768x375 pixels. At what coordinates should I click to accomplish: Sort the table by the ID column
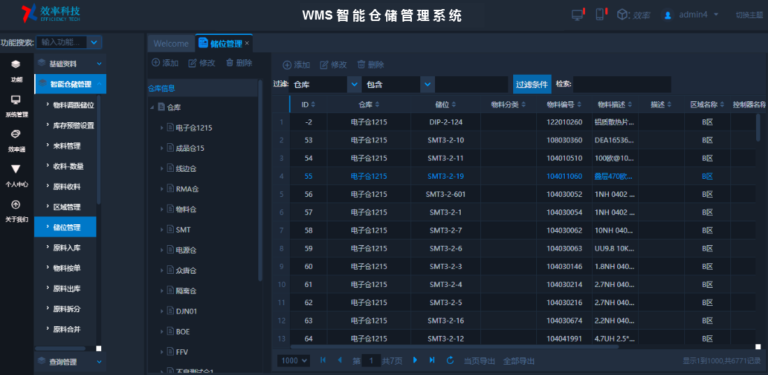pos(313,104)
